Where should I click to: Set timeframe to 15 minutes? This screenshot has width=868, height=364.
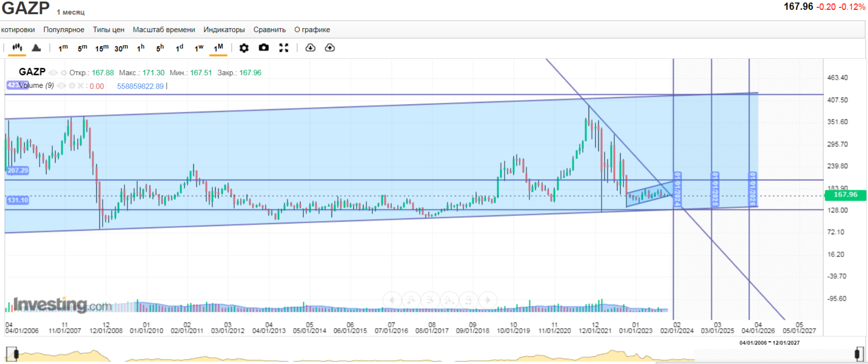click(x=102, y=48)
